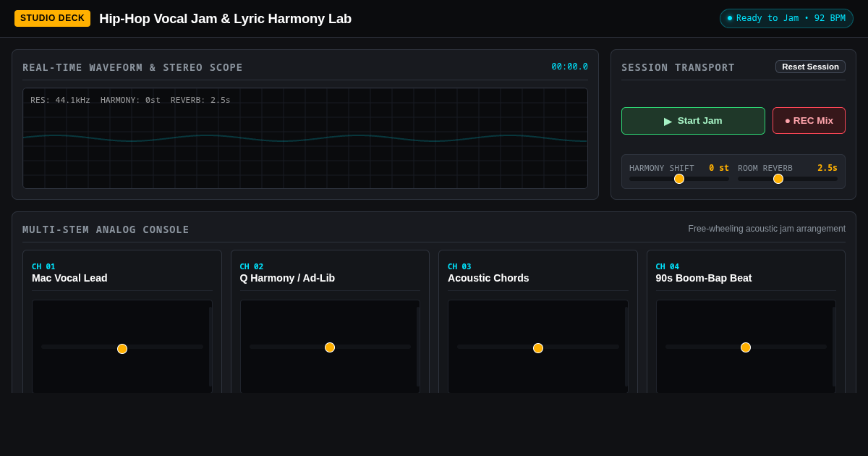
Task: Click the STUDIO DECK badge
Action: click(52, 18)
